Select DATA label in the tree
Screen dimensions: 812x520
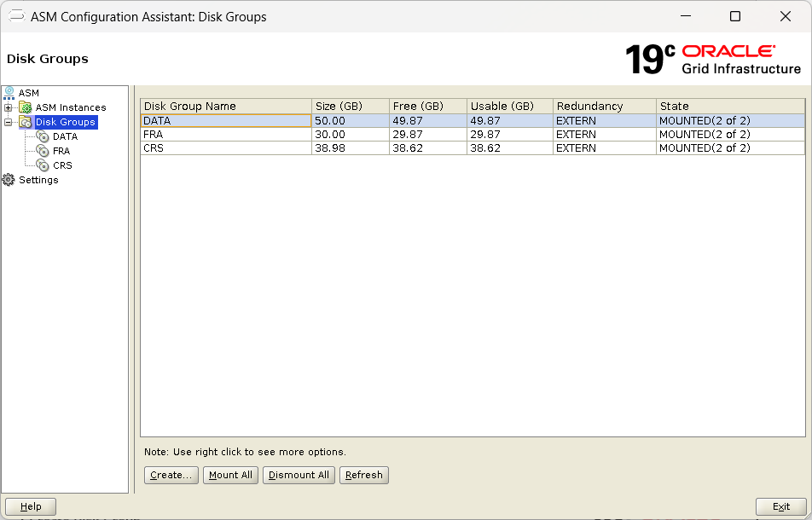65,136
